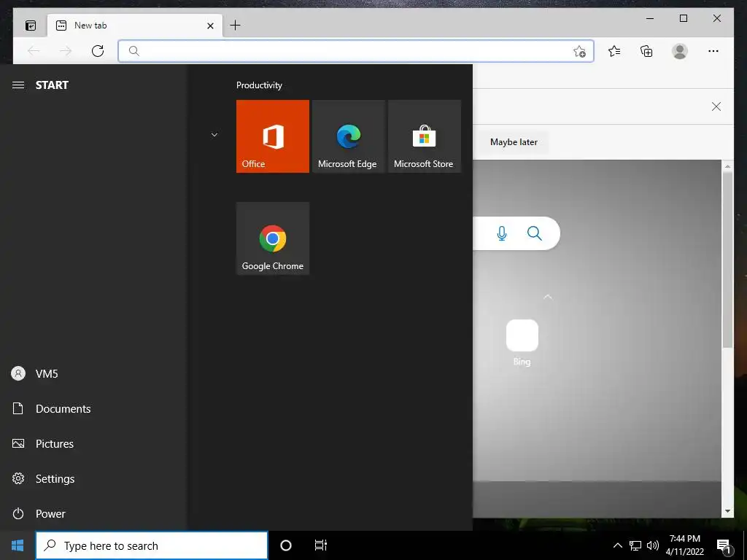The image size is (747, 560).
Task: Click the scrollbar down arrow in Edge
Action: pyautogui.click(x=727, y=511)
